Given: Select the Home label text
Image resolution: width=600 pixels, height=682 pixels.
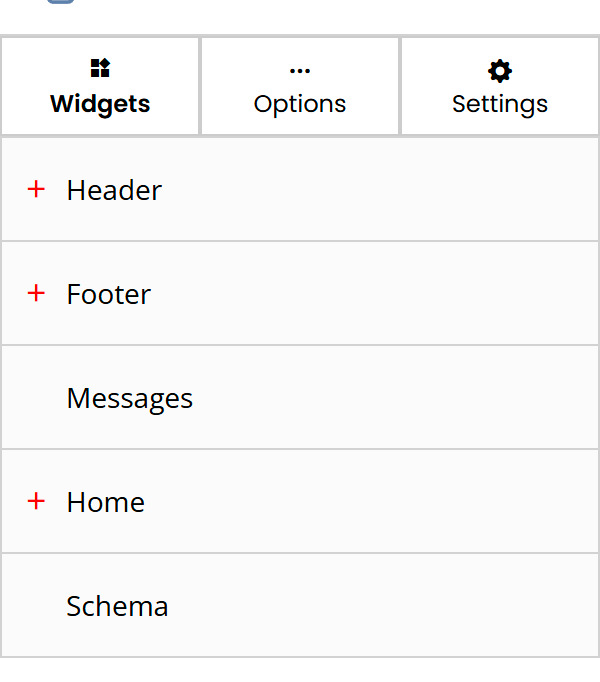Looking at the screenshot, I should pos(106,502).
